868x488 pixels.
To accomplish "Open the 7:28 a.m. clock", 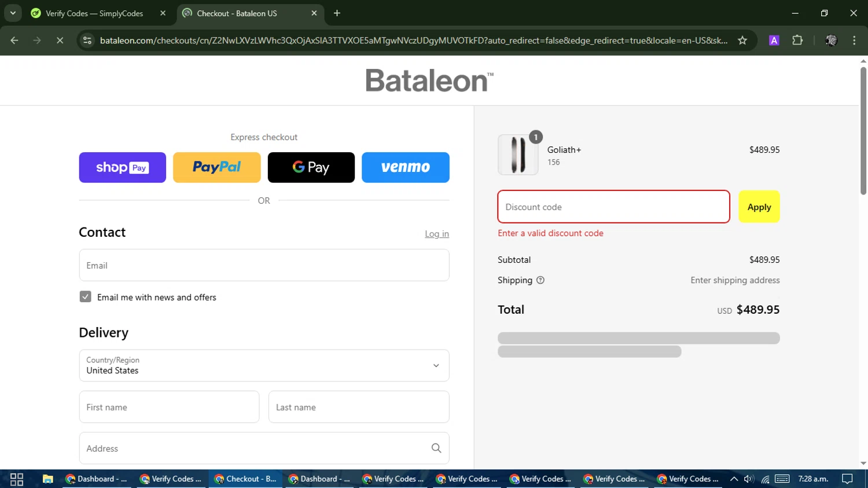I will 813,479.
